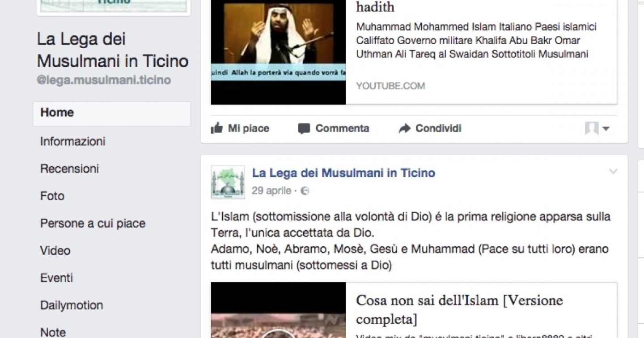Image resolution: width=644 pixels, height=338 pixels.
Task: Open the post-as profile selector dropdown
Action: (x=597, y=129)
